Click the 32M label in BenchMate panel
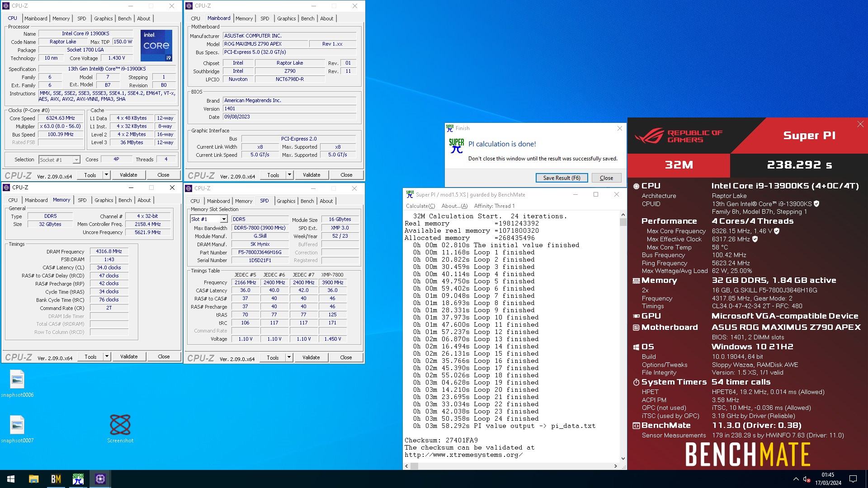Image resolution: width=868 pixels, height=488 pixels. (679, 165)
